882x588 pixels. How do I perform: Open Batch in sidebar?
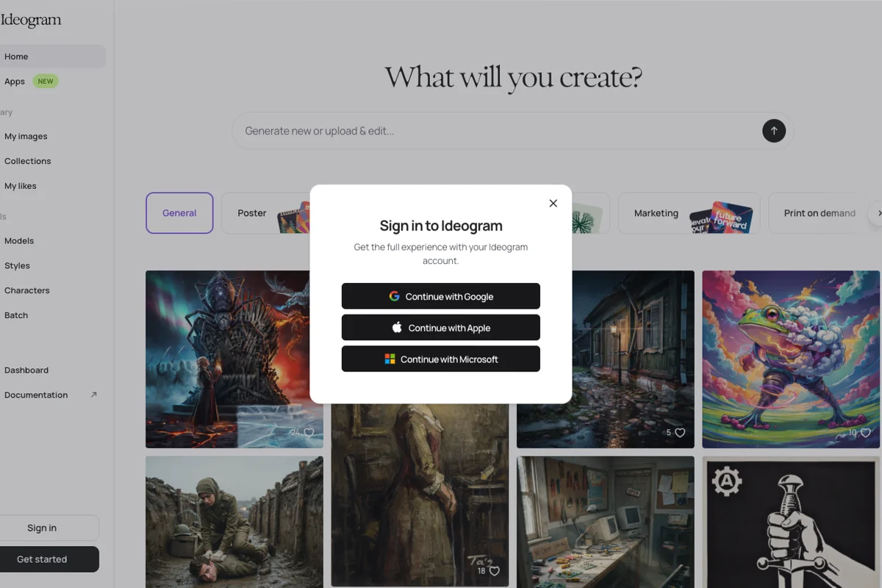16,315
